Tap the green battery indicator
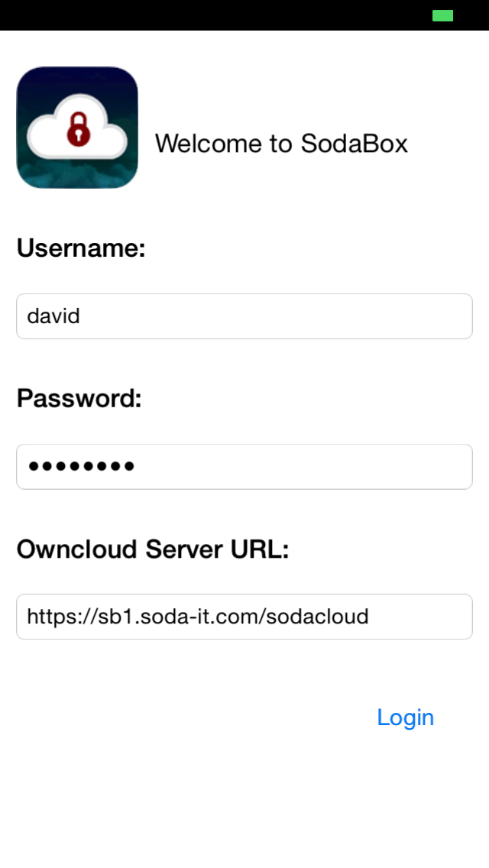The height and width of the screenshot is (868, 489). (x=442, y=15)
